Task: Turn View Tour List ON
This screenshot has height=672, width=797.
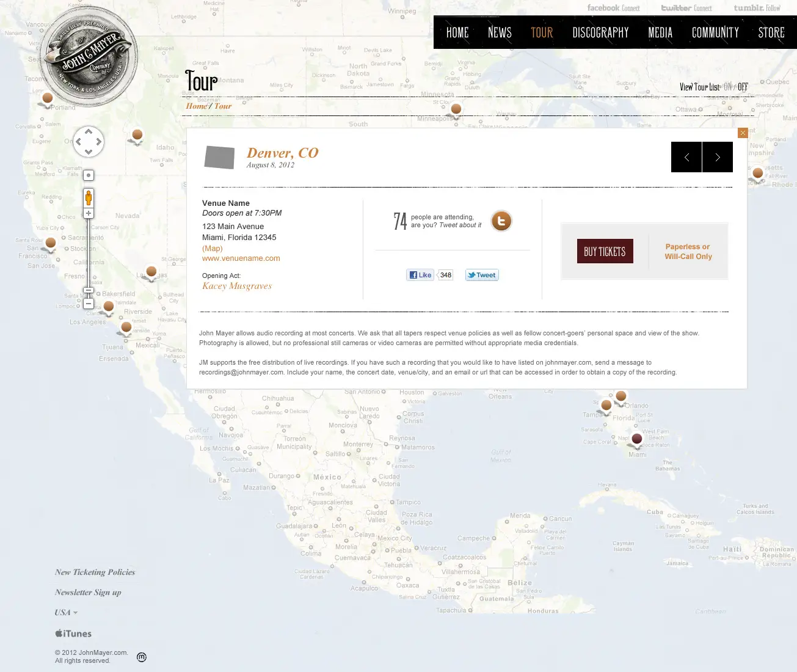Action: point(727,87)
